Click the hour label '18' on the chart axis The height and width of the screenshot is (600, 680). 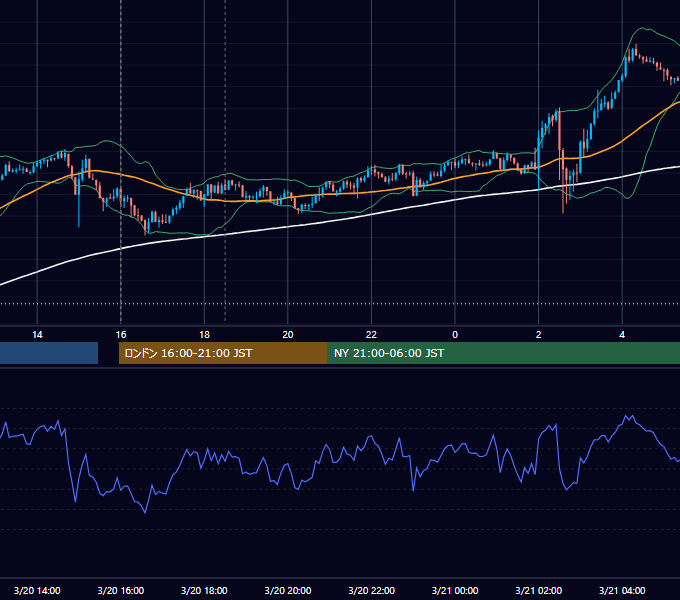pos(204,335)
